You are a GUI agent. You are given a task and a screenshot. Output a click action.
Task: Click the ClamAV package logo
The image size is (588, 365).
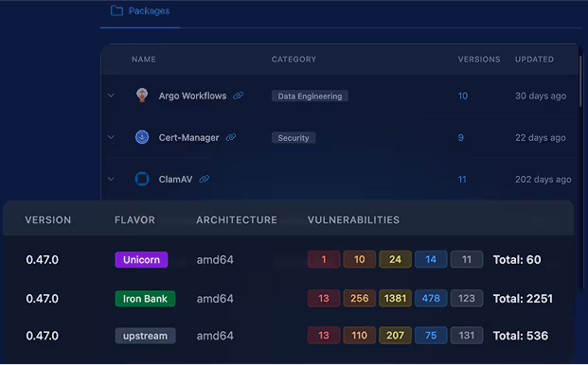tap(142, 179)
